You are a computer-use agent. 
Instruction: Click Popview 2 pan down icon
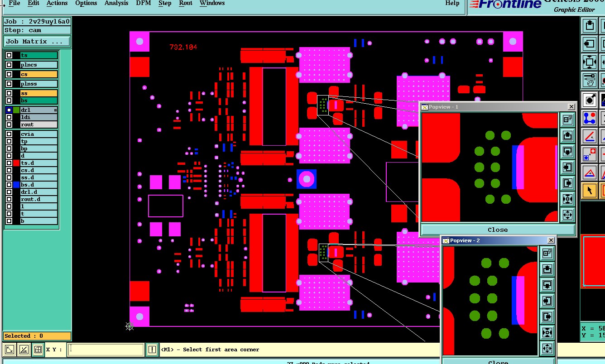[547, 285]
